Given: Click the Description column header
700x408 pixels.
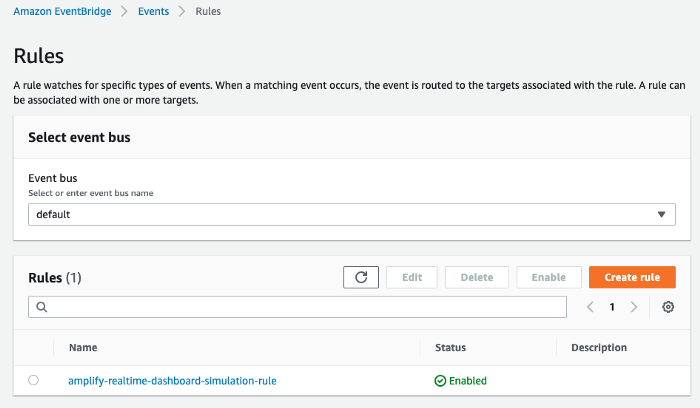Looking at the screenshot, I should (x=598, y=348).
